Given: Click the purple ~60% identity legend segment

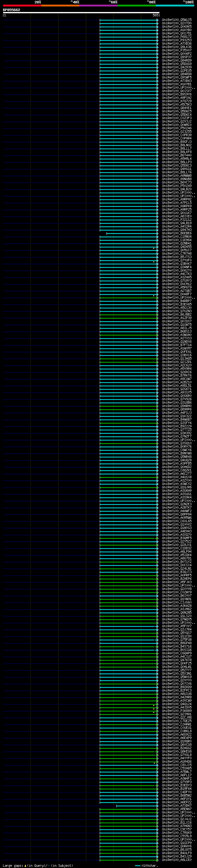Looking at the screenshot, I should (99, 6).
